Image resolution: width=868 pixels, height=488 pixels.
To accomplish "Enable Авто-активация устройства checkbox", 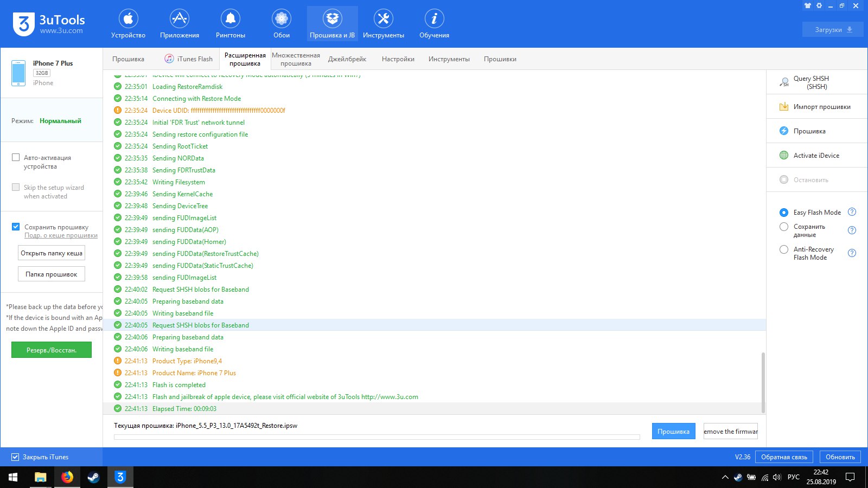I will 16,157.
